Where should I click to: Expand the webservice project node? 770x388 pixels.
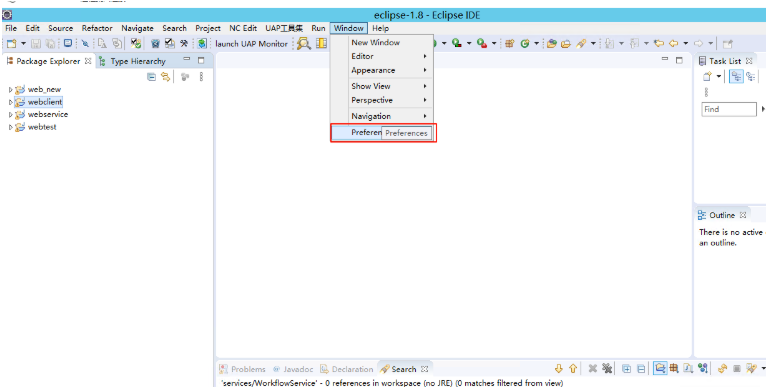click(x=10, y=115)
